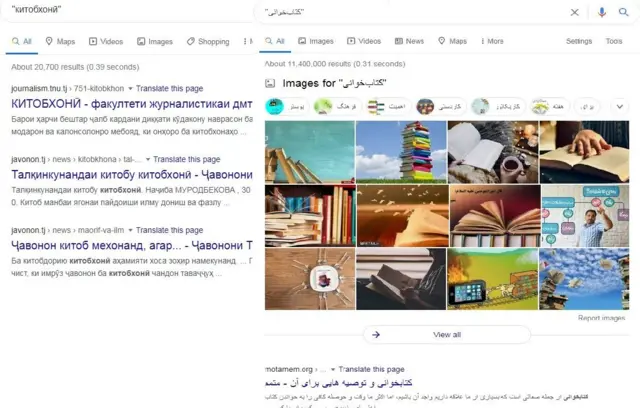Select the first teal image filter chip
The height and width of the screenshot is (408, 640).
tap(287, 107)
